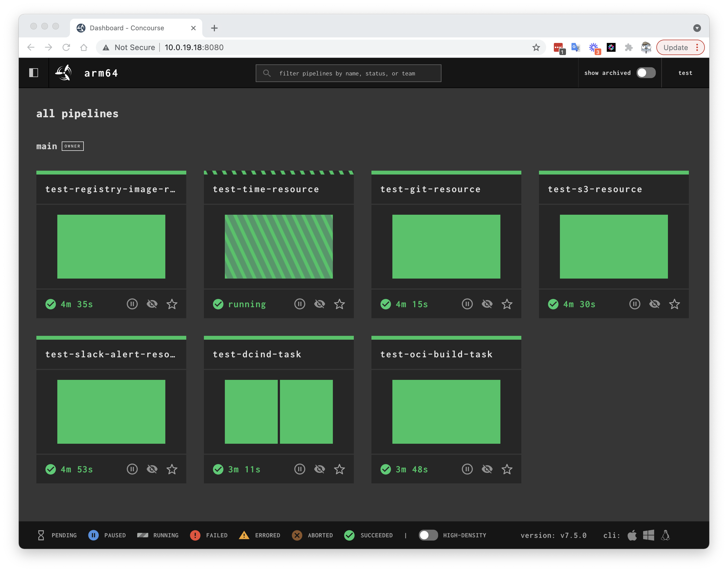Image resolution: width=728 pixels, height=572 pixels.
Task: Download the macOS fly CLI
Action: tap(632, 535)
